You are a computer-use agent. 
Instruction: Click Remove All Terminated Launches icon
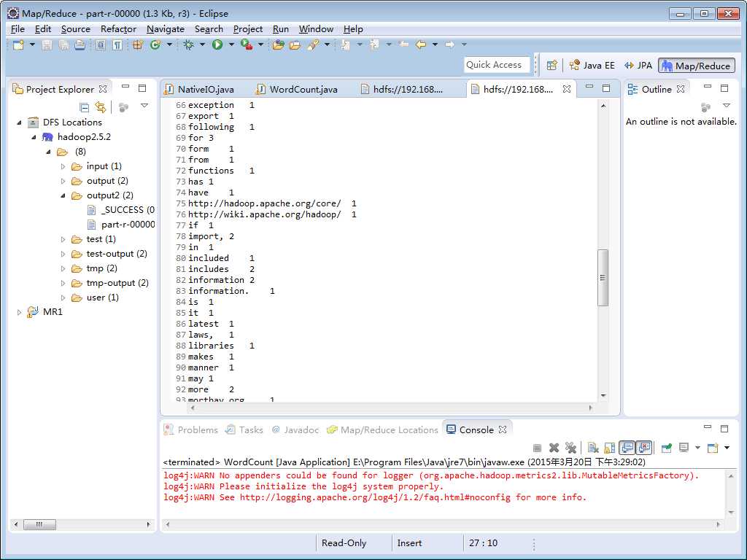pyautogui.click(x=570, y=448)
